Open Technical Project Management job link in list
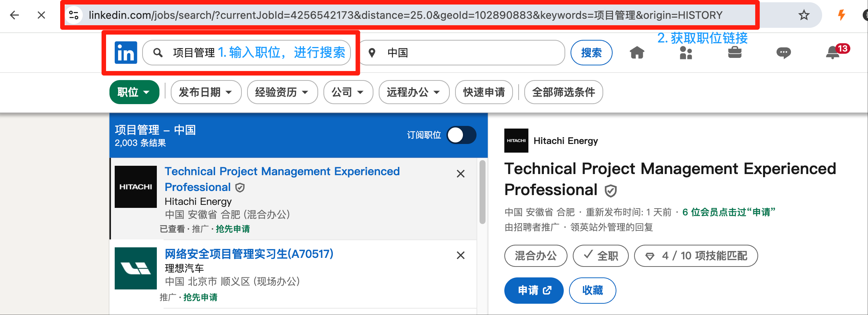The height and width of the screenshot is (315, 868). (282, 179)
